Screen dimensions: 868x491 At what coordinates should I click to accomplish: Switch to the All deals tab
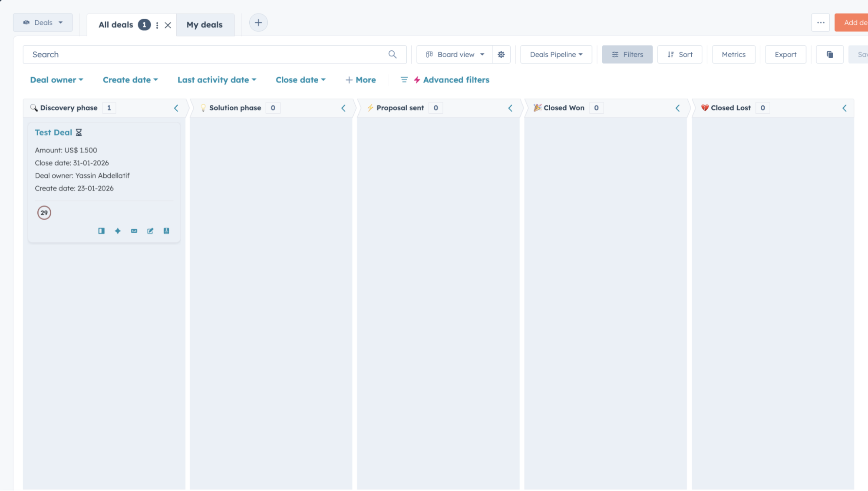(x=116, y=25)
